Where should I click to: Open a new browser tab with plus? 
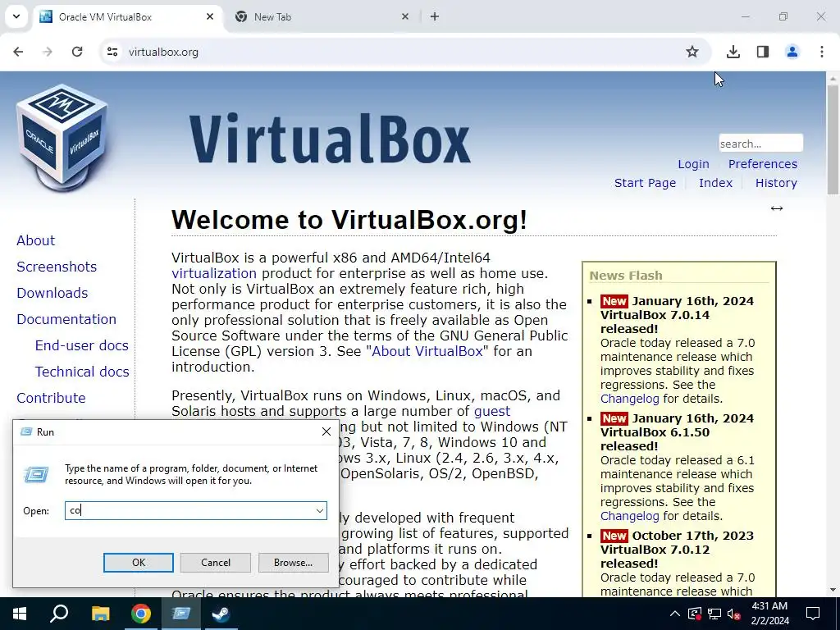435,16
